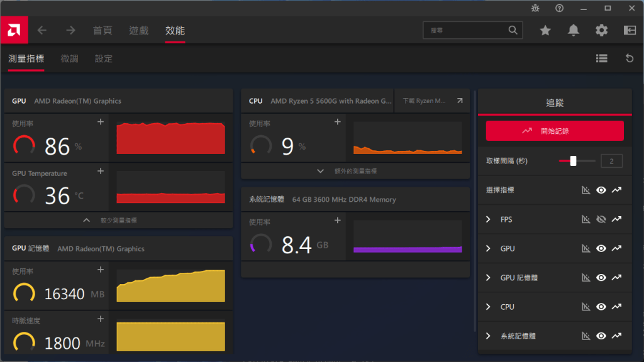Toggle visibility eye for FPS metrics
The width and height of the screenshot is (644, 362).
click(601, 219)
